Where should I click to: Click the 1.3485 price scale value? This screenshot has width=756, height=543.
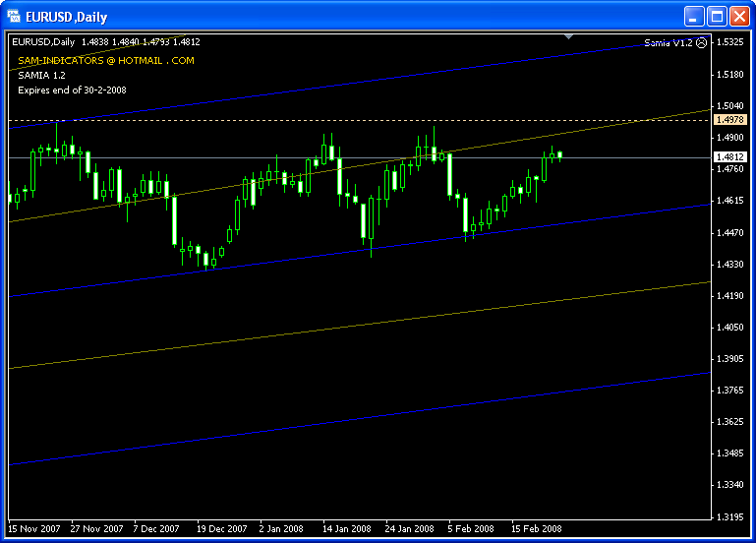point(730,453)
